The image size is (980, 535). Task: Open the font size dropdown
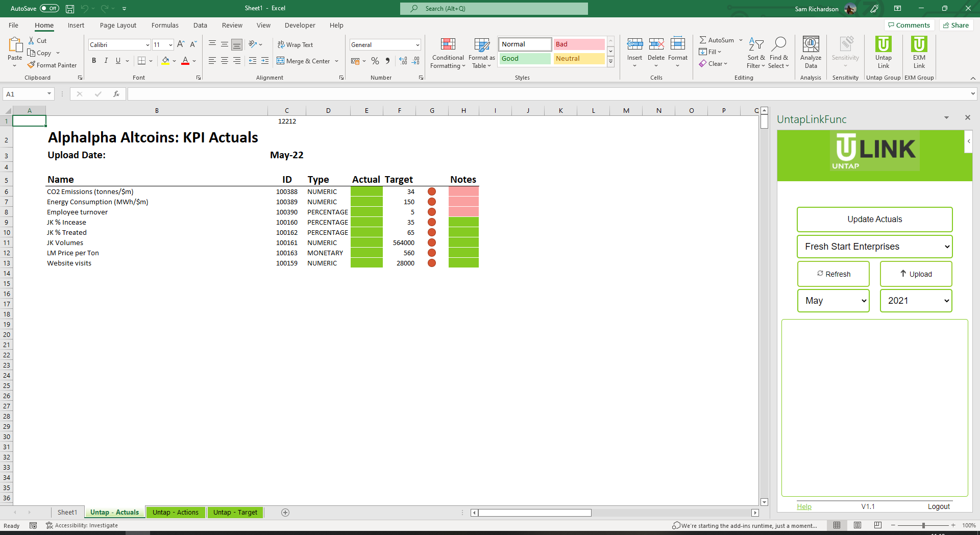pos(170,45)
